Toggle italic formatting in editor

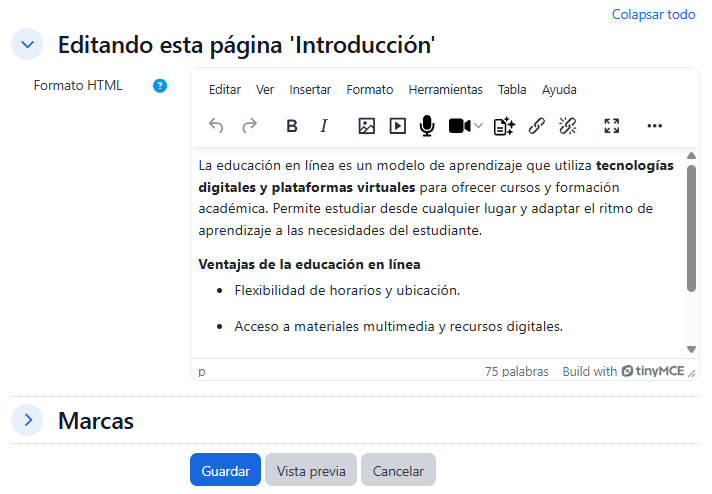click(324, 125)
